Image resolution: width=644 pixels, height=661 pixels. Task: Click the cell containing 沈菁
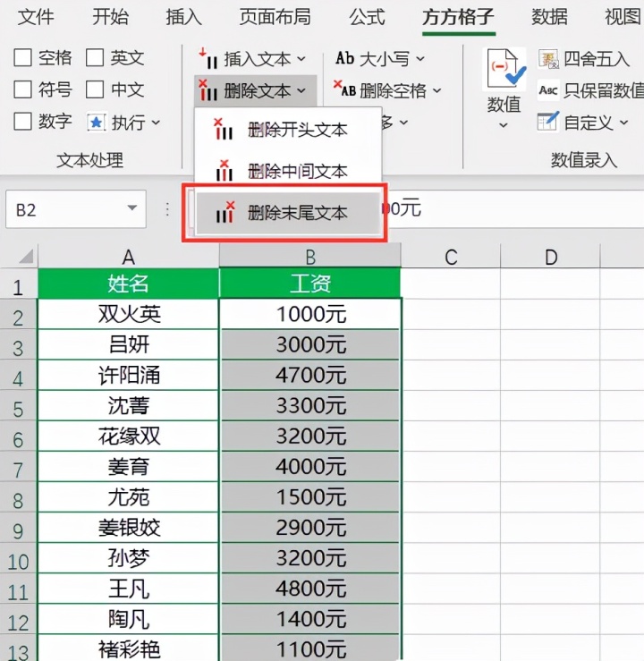click(x=129, y=405)
